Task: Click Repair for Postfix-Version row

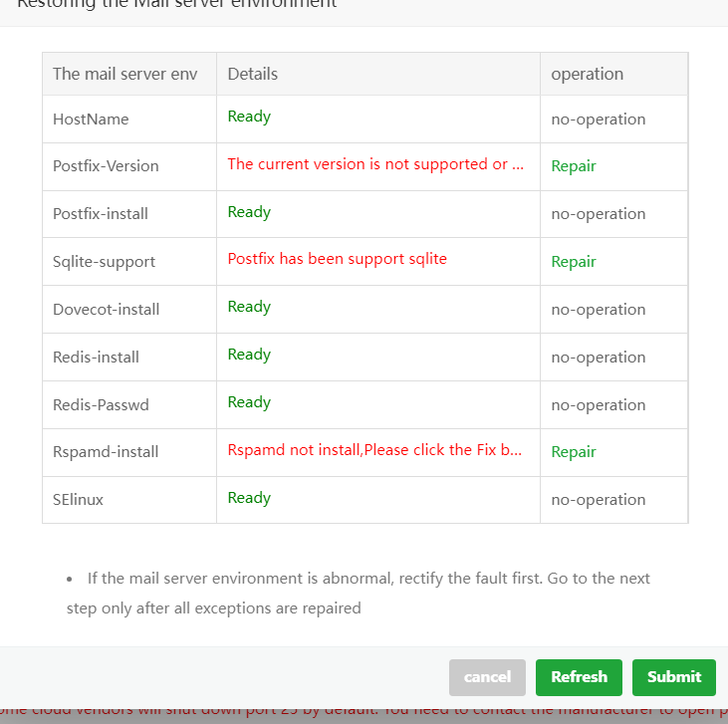Action: point(574,166)
